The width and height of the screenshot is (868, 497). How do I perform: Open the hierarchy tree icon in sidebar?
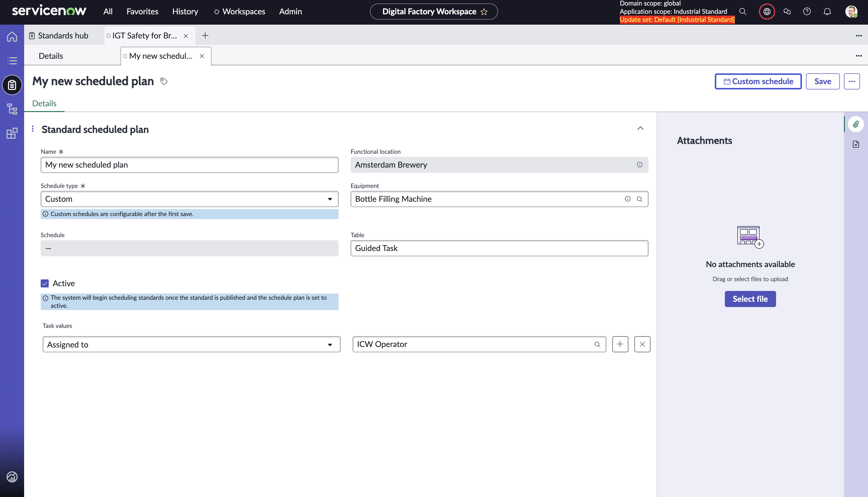tap(12, 109)
